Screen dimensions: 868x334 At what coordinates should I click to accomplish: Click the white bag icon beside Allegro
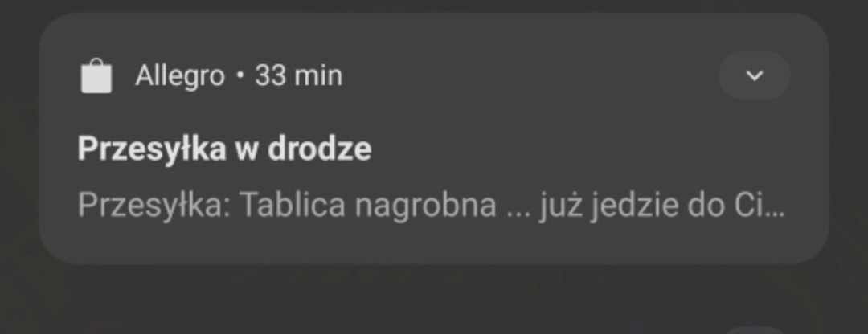coord(96,75)
